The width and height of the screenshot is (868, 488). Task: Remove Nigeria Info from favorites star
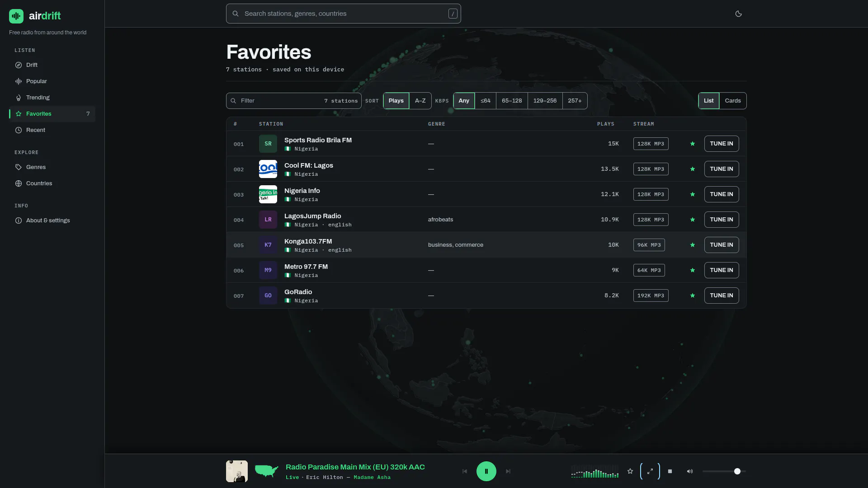point(692,194)
